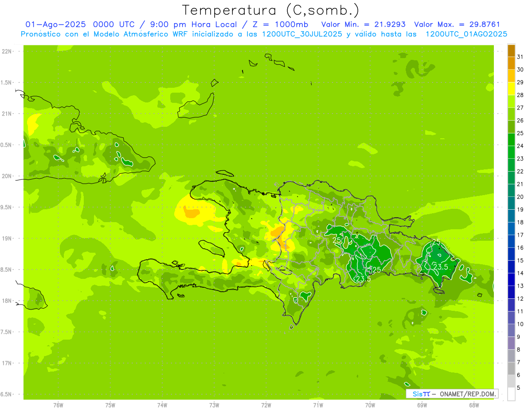This screenshot has width=532, height=411.
Task: Select the '18N' latitude axis label
Action: coord(8,301)
